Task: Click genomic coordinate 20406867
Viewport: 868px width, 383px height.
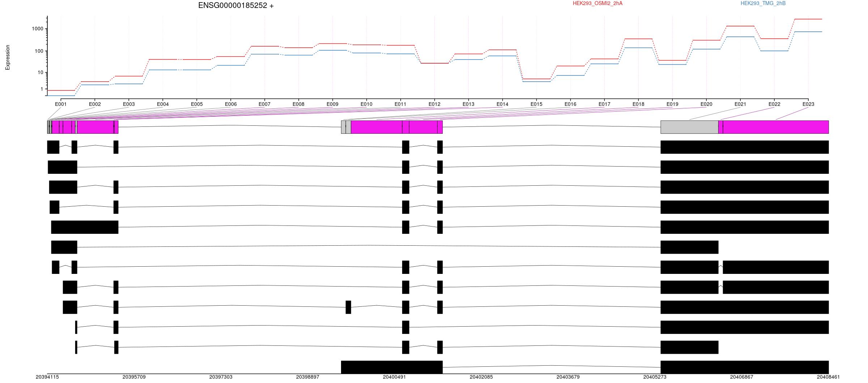Action: click(741, 377)
